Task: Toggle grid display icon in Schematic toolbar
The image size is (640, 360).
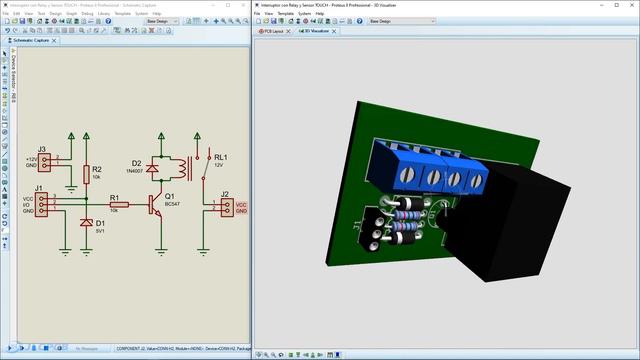Action: tap(196, 21)
